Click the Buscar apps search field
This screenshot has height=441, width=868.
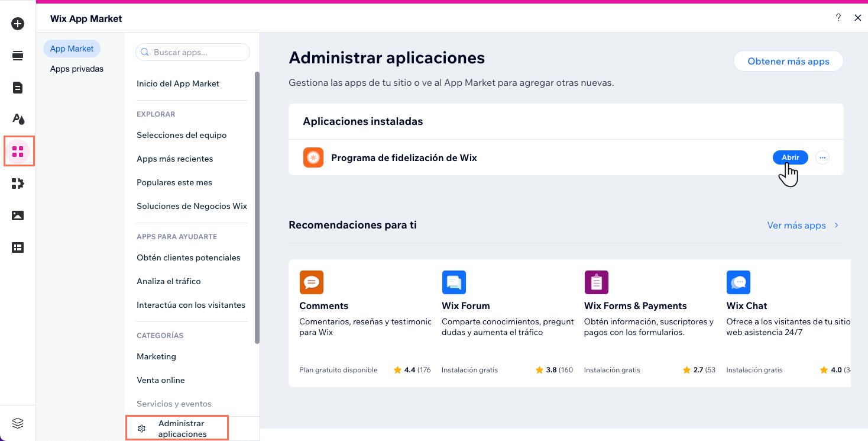click(x=193, y=52)
